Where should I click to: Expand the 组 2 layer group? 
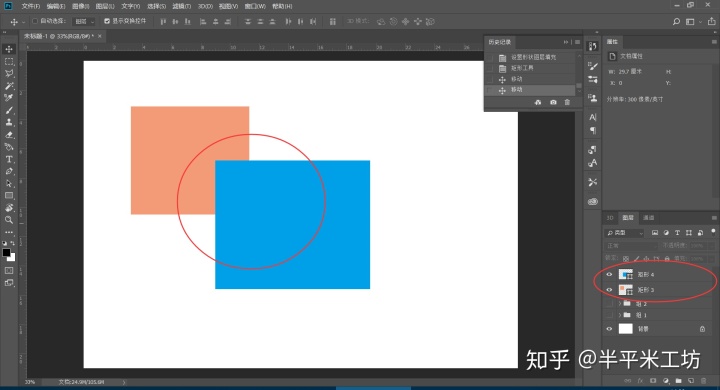tap(619, 304)
